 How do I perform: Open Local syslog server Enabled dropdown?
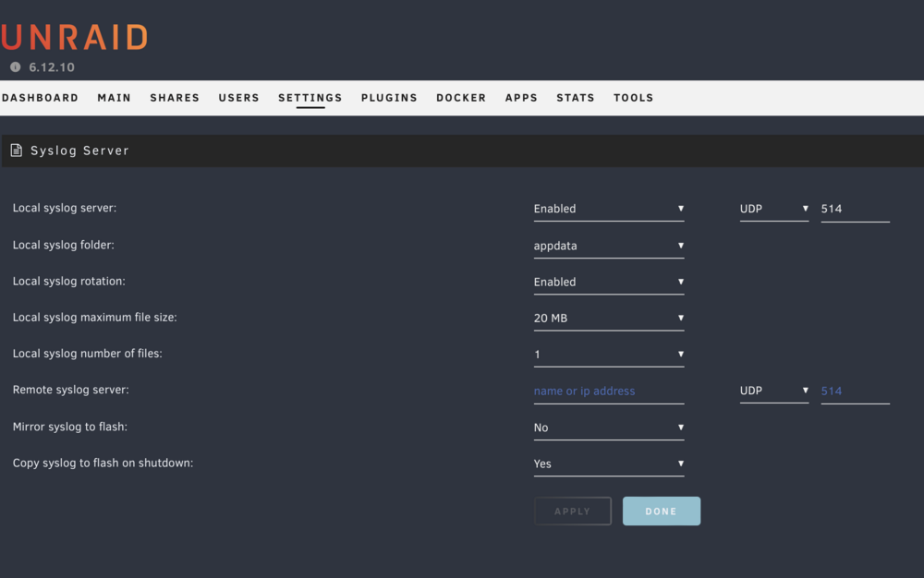609,209
